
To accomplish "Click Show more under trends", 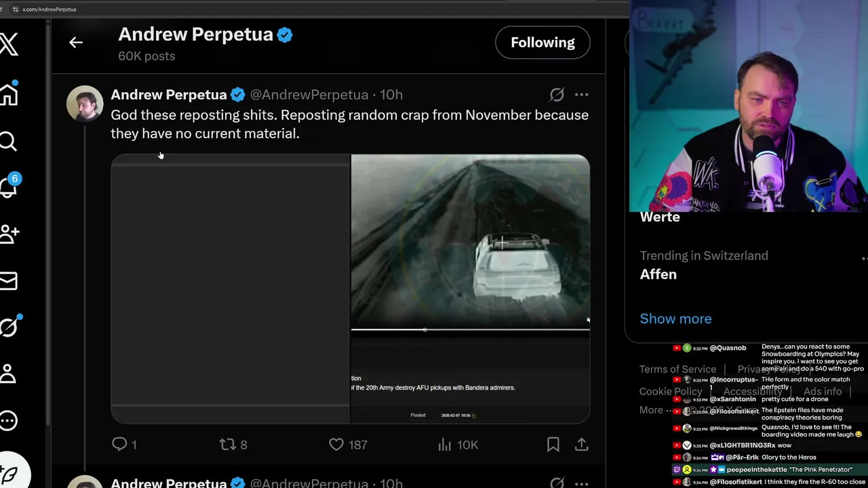I will pyautogui.click(x=676, y=319).
